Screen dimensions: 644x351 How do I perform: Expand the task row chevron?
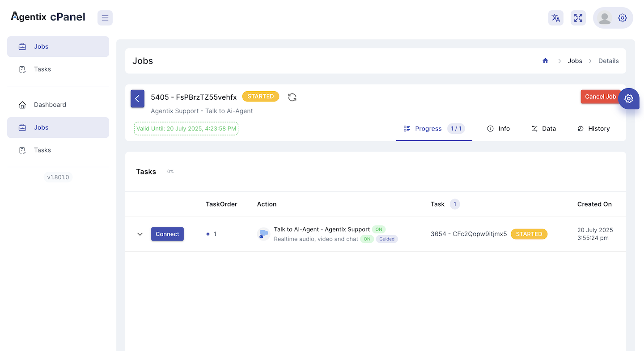point(140,234)
